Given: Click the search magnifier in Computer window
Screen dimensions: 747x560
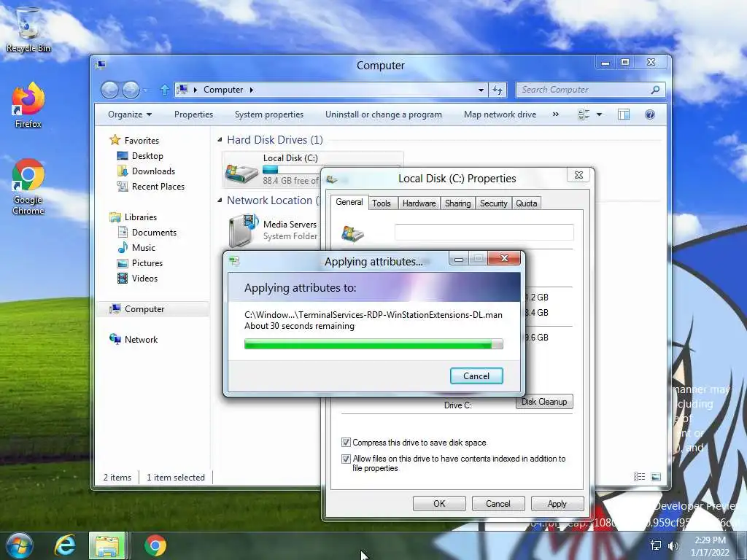Looking at the screenshot, I should tap(656, 90).
